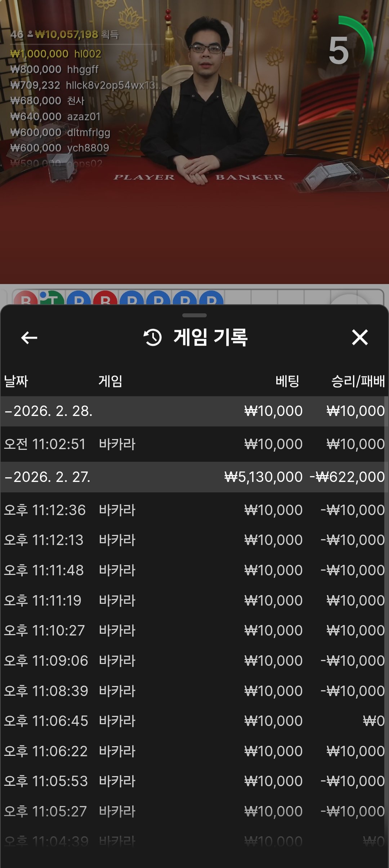This screenshot has width=389, height=868.
Task: Tap the 날짜 column header
Action: [16, 381]
